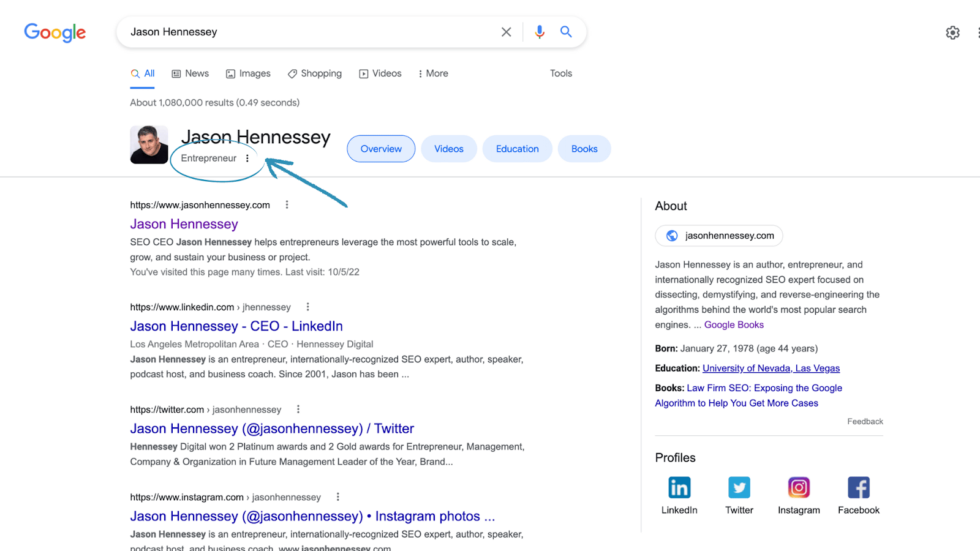
Task: Open three-dot menu for Twitter result
Action: point(298,409)
